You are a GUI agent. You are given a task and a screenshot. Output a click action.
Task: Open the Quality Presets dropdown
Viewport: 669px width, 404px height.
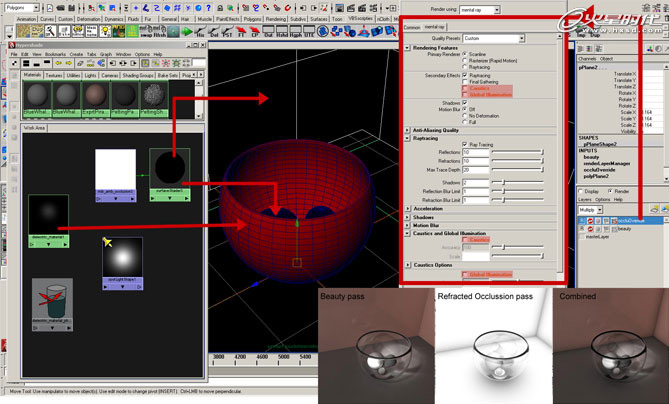(x=494, y=38)
